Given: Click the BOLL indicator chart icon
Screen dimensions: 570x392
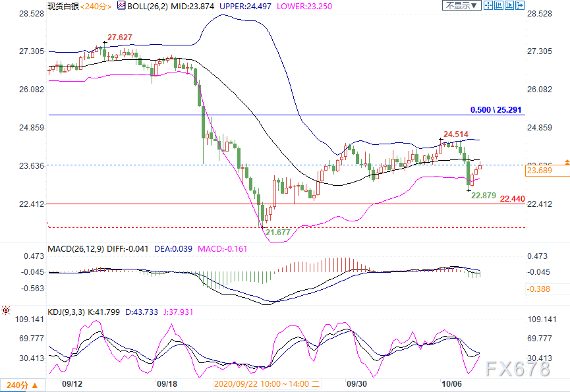Looking at the screenshot, I should coord(121,5).
